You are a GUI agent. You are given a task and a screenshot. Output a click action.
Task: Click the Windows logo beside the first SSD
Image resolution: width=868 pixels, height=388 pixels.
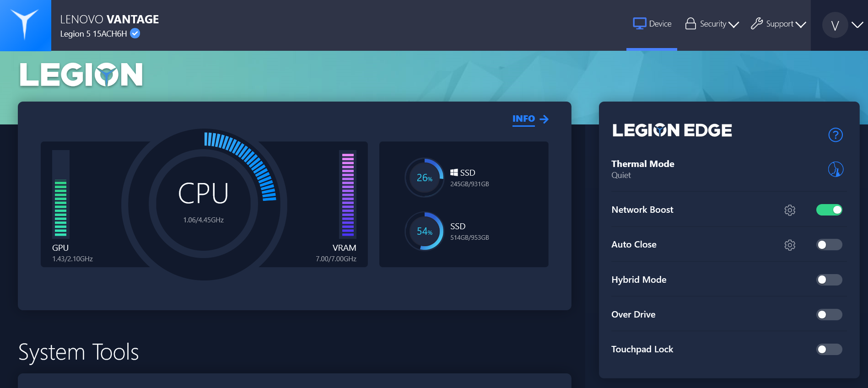click(x=454, y=172)
